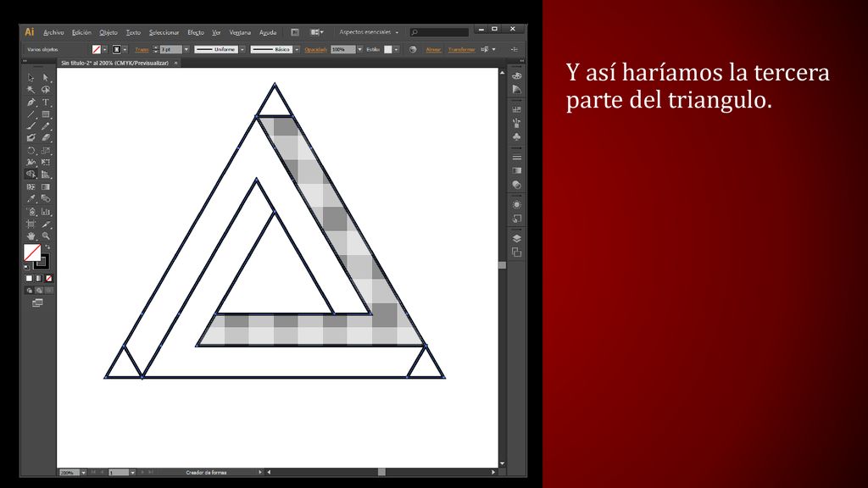Select the Mesh tool
This screenshot has width=868, height=488.
(31, 187)
